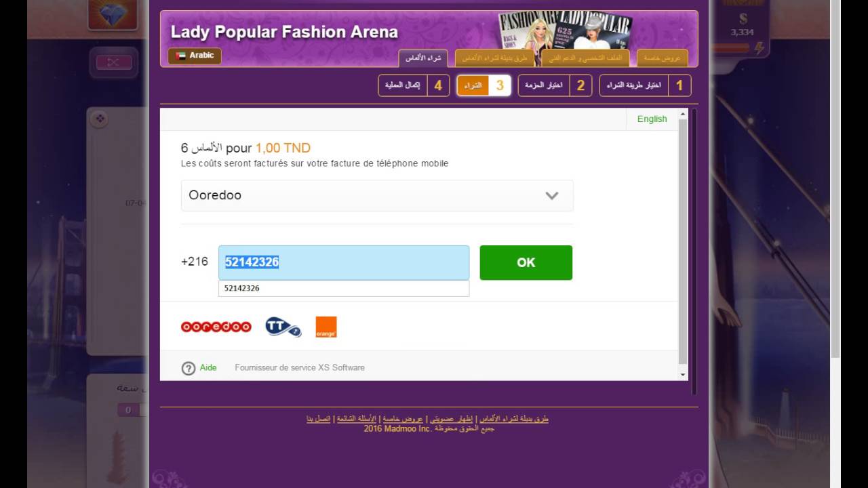Screen dimensions: 868x488
Task: Switch to the شراء الألماس tab
Action: tap(424, 58)
